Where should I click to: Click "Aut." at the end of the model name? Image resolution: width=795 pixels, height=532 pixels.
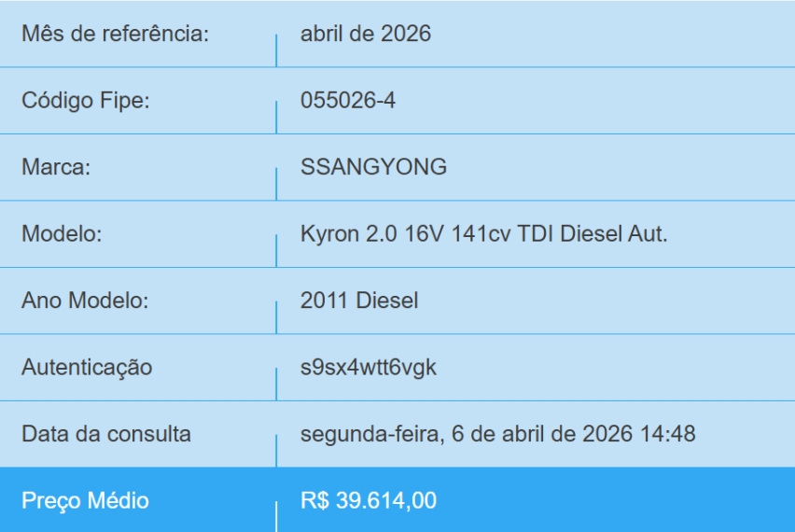click(648, 234)
